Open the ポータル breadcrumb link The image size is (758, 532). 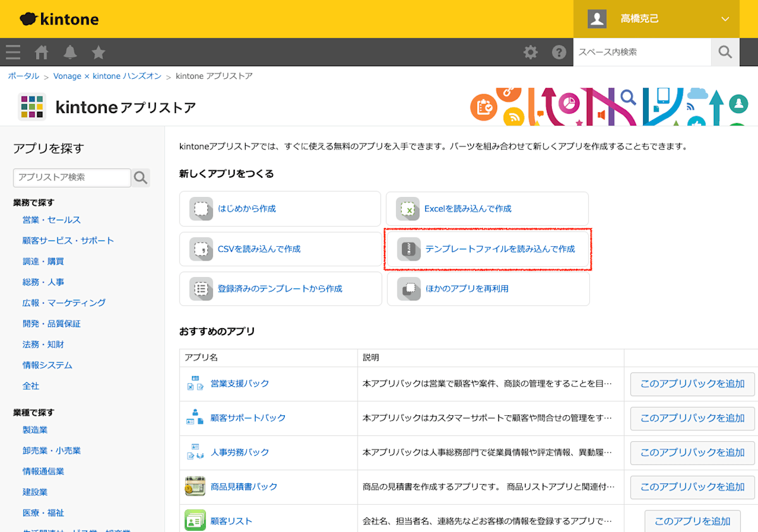23,76
